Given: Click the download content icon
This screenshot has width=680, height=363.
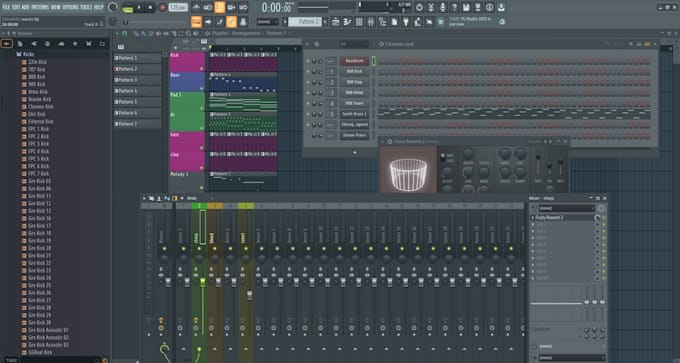Looking at the screenshot, I should 501,7.
